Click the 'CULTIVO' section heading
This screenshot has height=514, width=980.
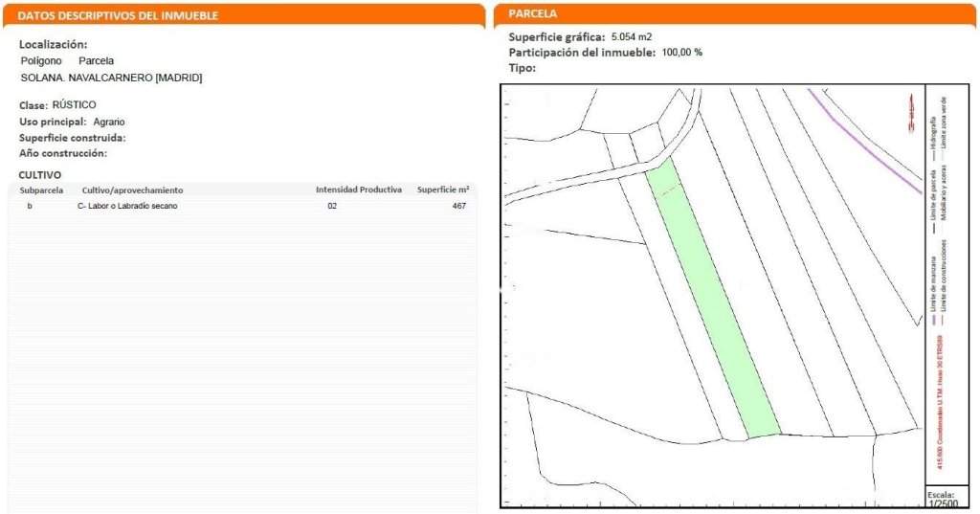[40, 175]
